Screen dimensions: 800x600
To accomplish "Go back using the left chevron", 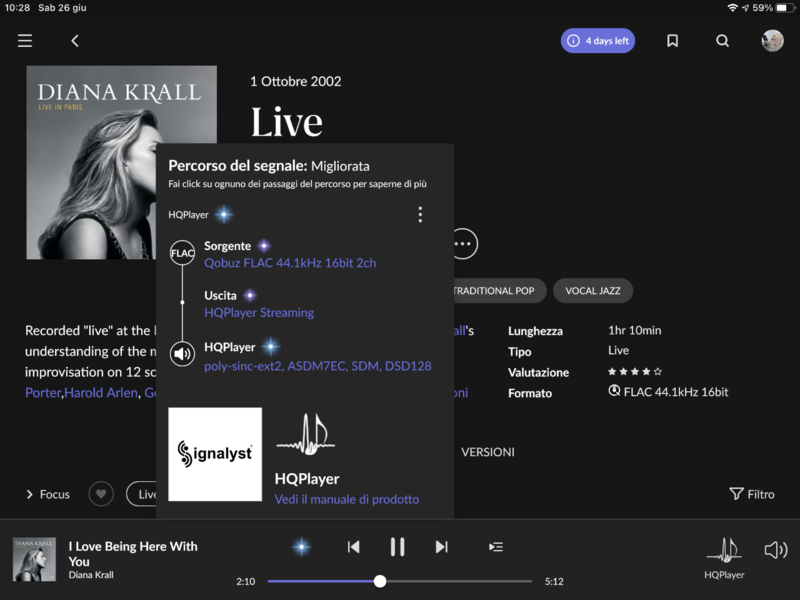I will pyautogui.click(x=75, y=41).
